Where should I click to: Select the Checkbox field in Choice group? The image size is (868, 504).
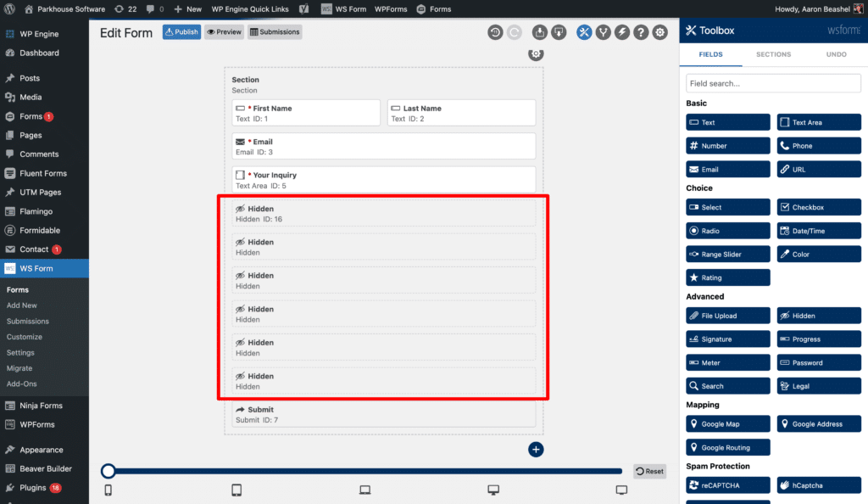click(x=818, y=206)
